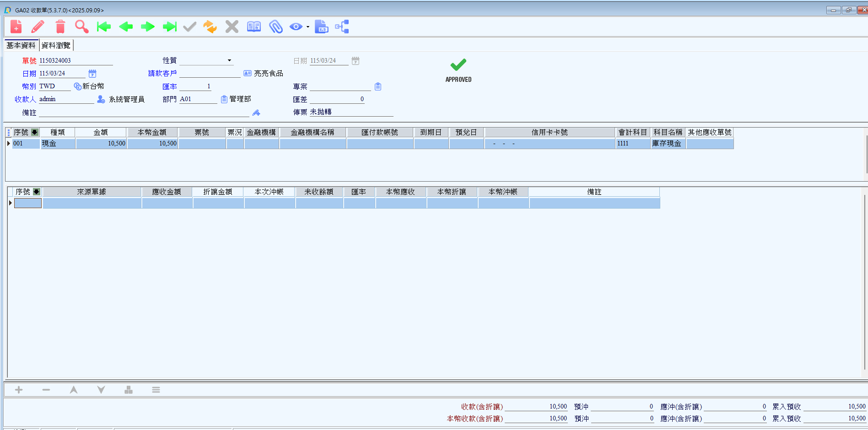Select the 現金 cell in row 001
This screenshot has width=868, height=430.
coord(58,144)
